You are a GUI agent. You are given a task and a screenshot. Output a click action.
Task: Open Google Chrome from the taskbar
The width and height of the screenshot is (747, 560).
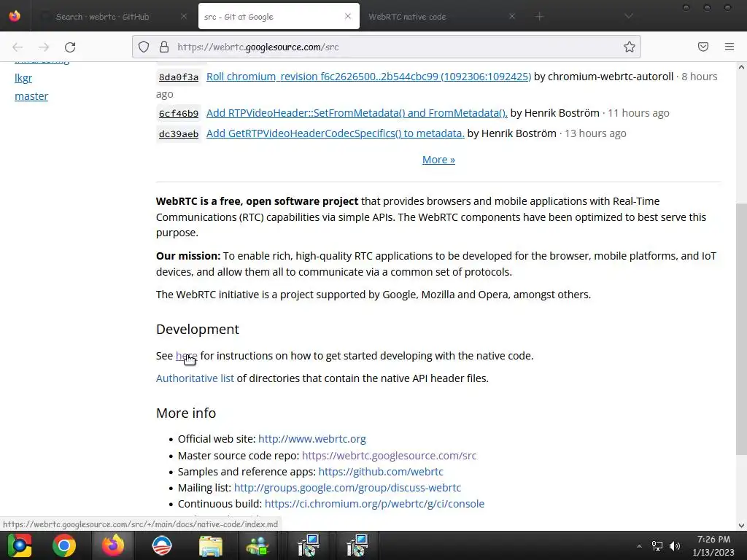pyautogui.click(x=64, y=545)
